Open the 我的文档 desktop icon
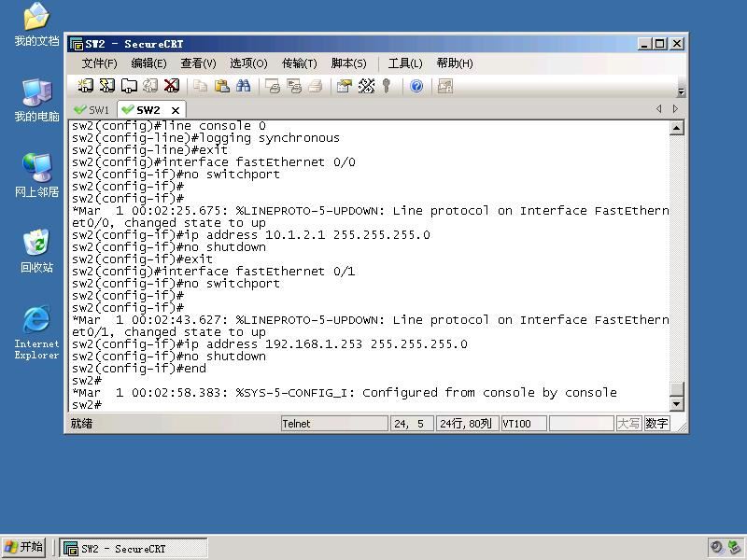747x560 pixels. (x=36, y=25)
